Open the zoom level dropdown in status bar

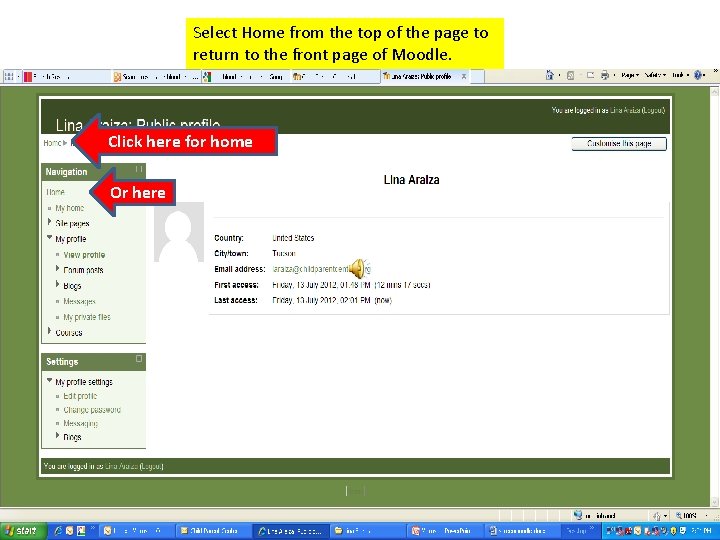[706, 516]
